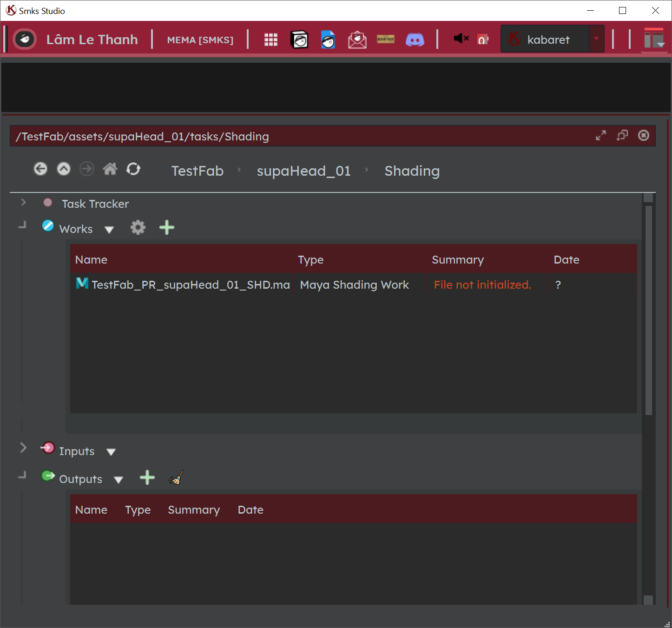
Task: Click the Task Tracker pink dot icon
Action: pyautogui.click(x=47, y=202)
